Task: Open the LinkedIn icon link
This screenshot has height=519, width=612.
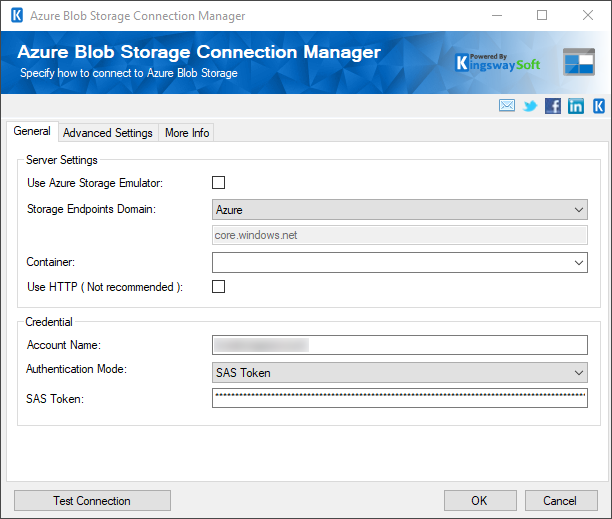Action: click(x=576, y=106)
